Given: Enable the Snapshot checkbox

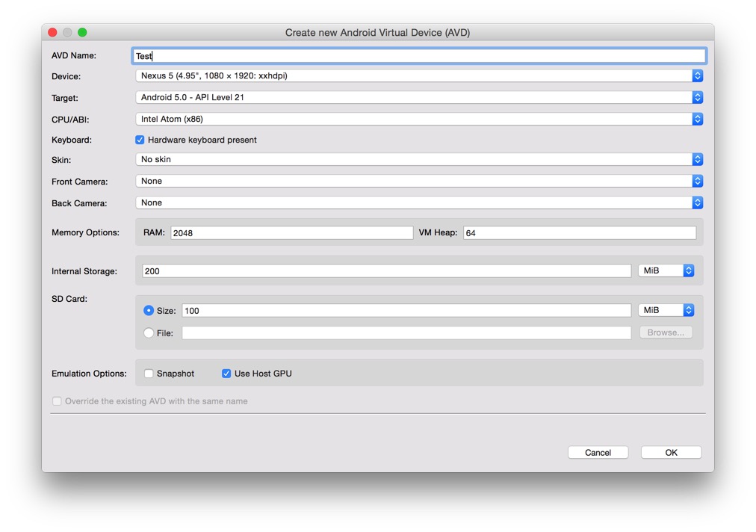Looking at the screenshot, I should click(x=149, y=374).
